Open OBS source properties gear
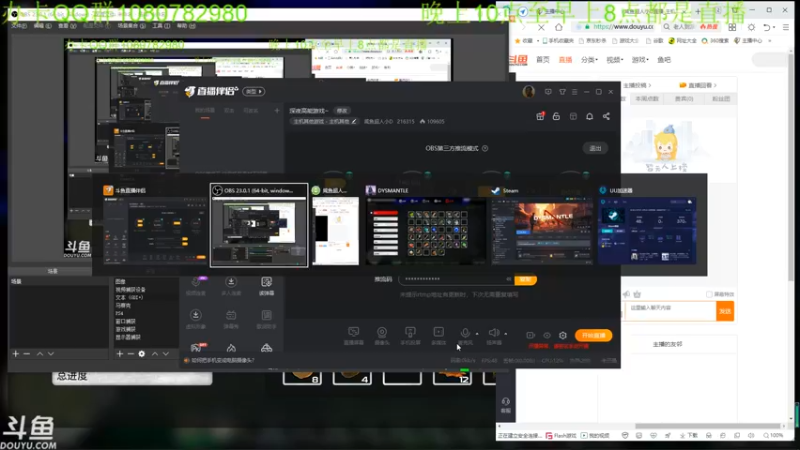 point(142,354)
